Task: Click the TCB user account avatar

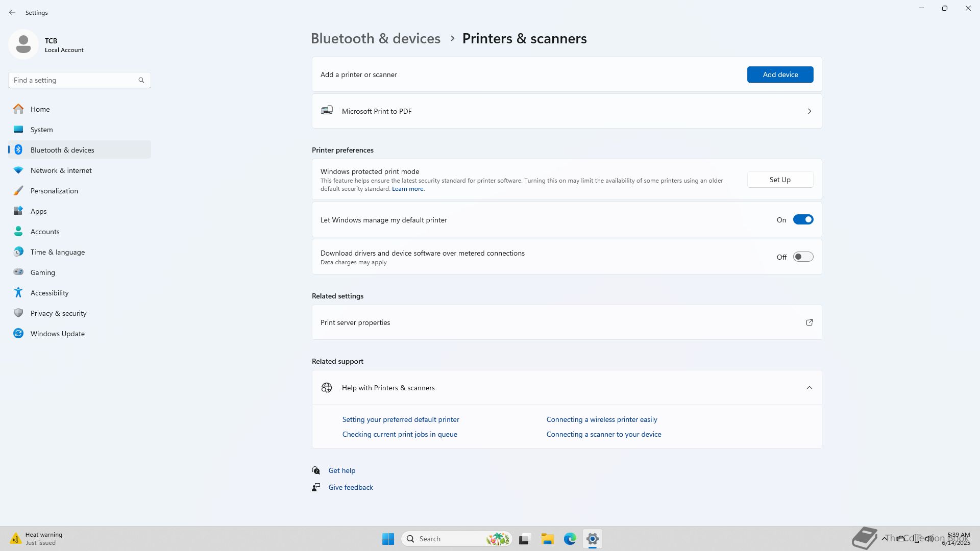Action: pyautogui.click(x=23, y=44)
